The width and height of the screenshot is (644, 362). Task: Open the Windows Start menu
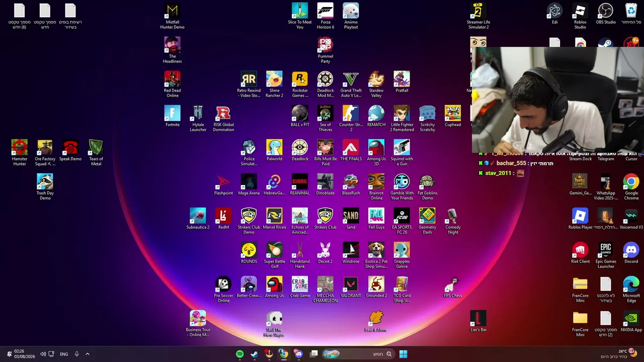click(403, 354)
